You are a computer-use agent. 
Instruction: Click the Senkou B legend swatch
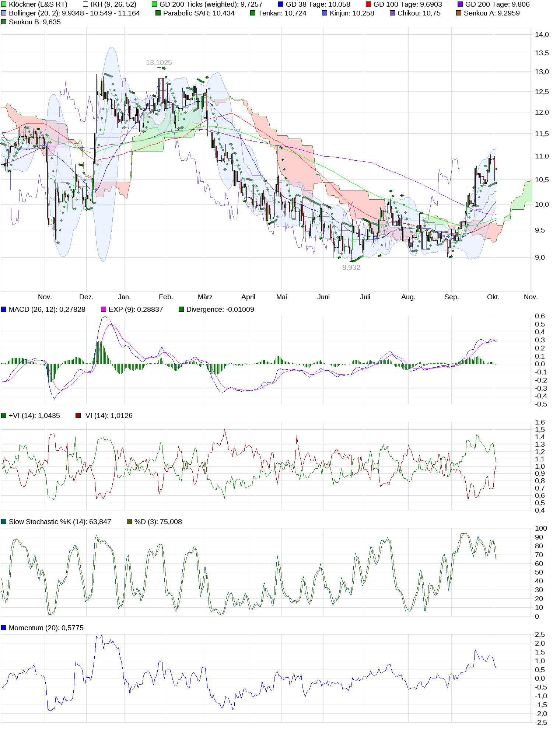(x=4, y=22)
